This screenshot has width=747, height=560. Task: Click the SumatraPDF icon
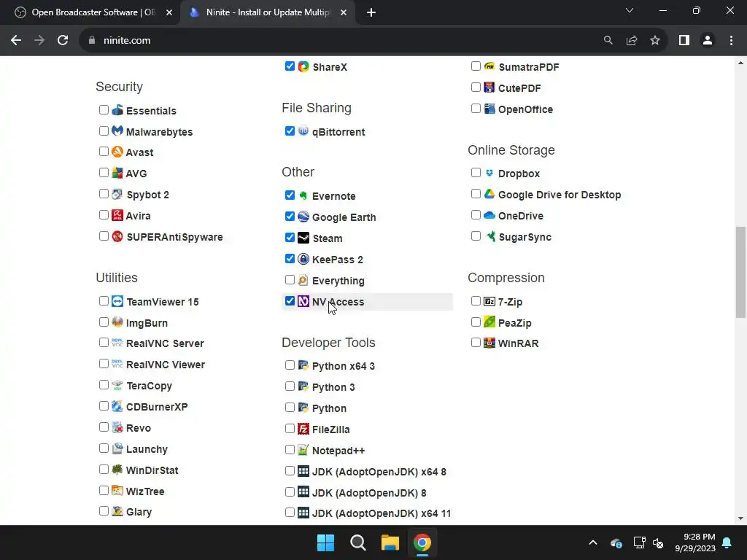489,66
